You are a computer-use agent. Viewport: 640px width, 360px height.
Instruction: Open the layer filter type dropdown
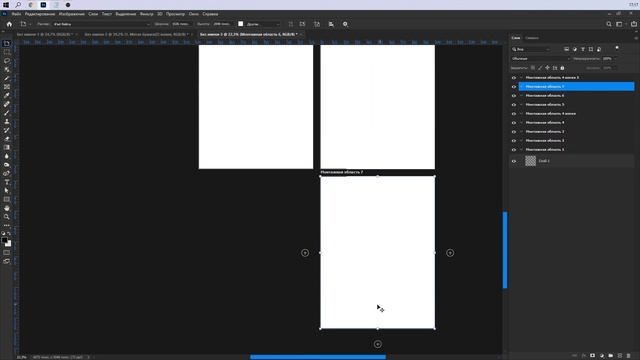pos(531,49)
